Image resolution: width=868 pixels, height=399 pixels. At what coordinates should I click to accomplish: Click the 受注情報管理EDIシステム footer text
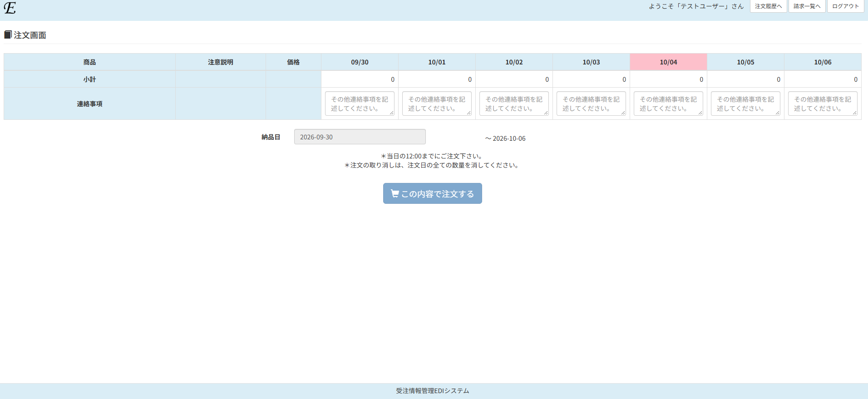coord(433,391)
